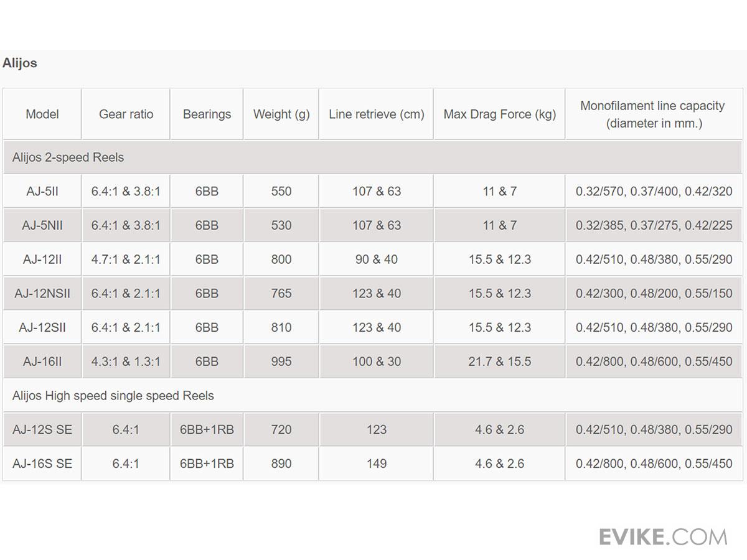Click the 4.7:1 & 2.1:1 gear ratio cell
Image resolution: width=747 pixels, height=560 pixels.
126,259
